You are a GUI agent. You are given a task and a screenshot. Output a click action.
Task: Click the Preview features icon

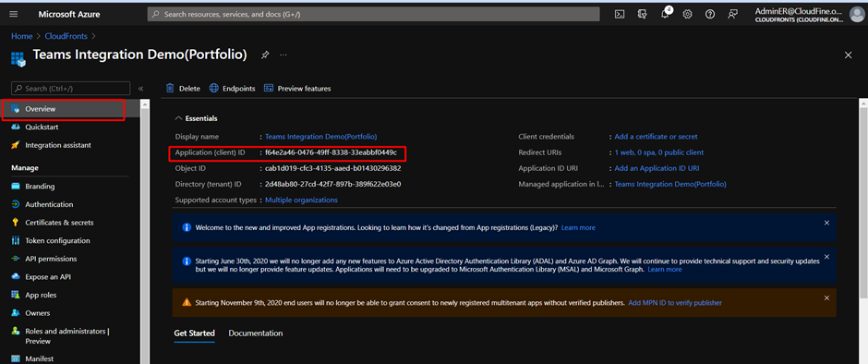coord(269,88)
